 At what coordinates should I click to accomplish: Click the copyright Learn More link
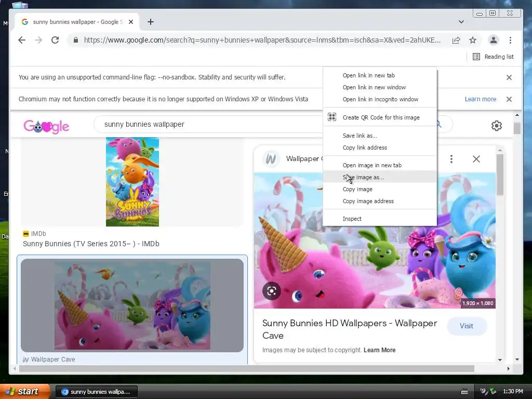coord(379,350)
